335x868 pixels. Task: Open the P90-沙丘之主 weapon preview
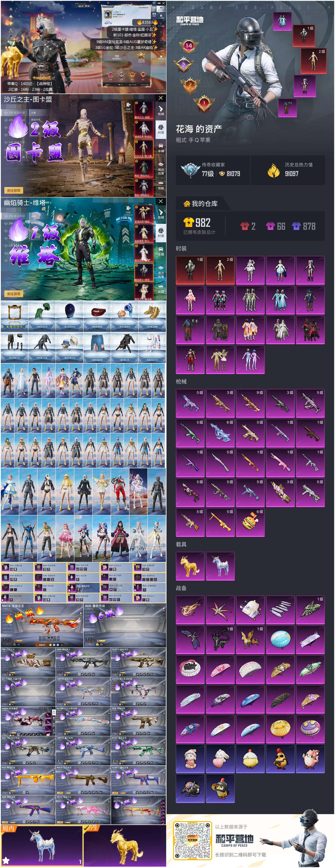[28, 662]
